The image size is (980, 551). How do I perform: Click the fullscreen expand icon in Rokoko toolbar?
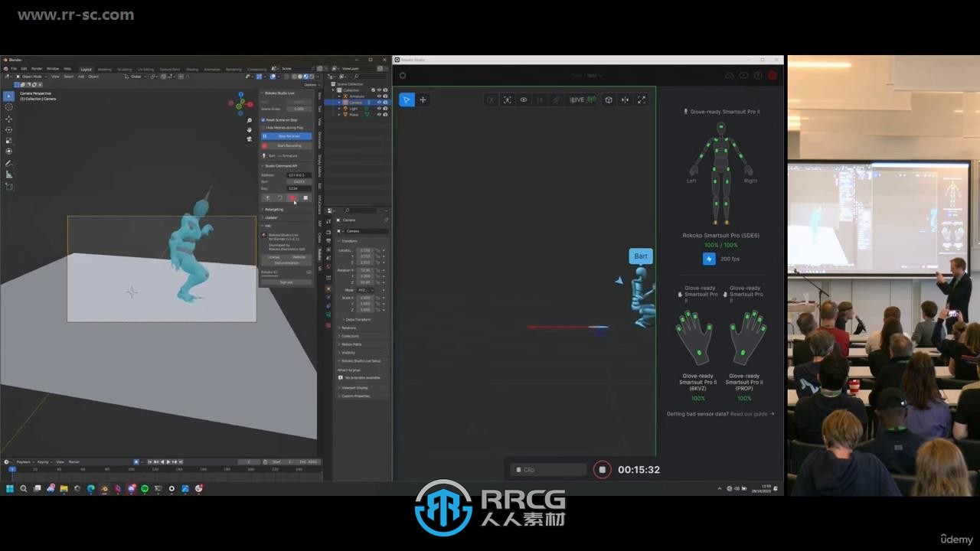tap(642, 99)
